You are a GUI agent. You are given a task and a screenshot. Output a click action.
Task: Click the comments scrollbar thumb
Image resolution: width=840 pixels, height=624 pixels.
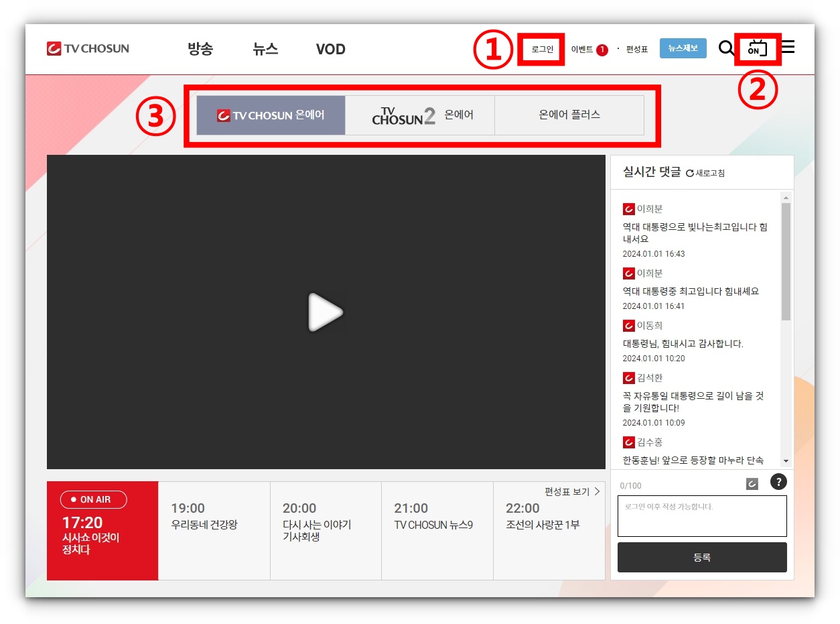click(x=786, y=261)
